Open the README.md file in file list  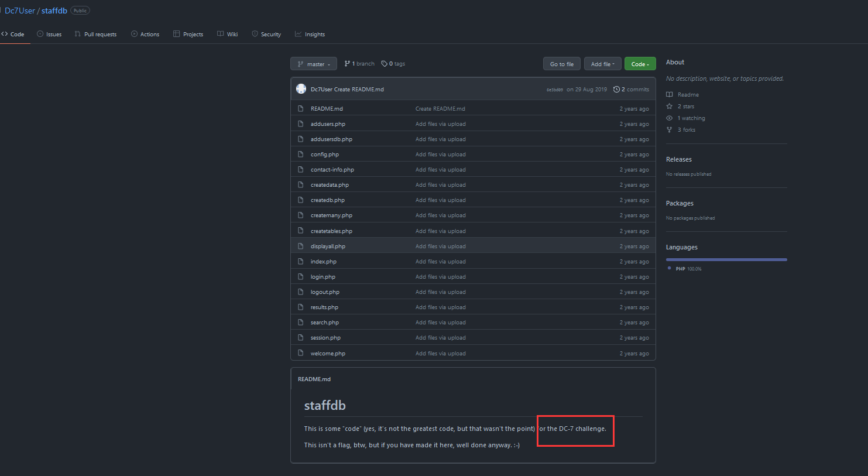327,109
